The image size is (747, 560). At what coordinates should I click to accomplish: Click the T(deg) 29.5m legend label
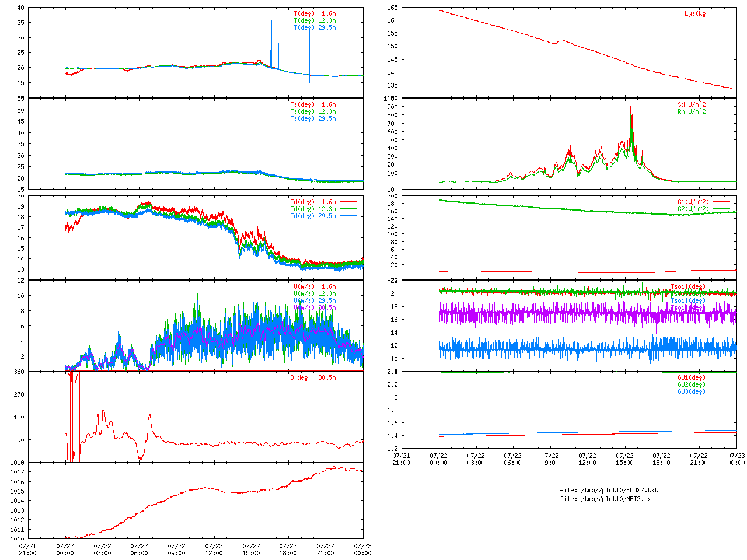pyautogui.click(x=315, y=27)
